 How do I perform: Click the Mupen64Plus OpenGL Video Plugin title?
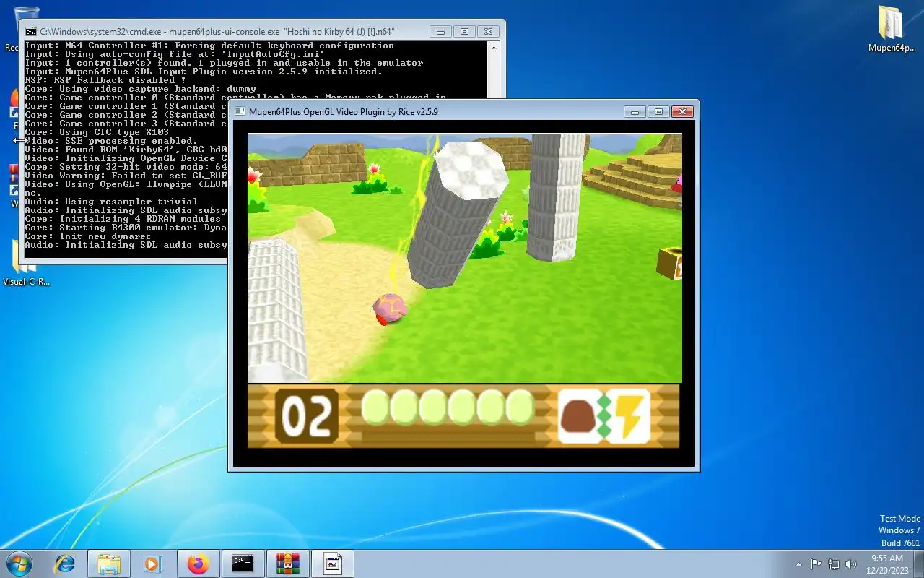pos(344,112)
